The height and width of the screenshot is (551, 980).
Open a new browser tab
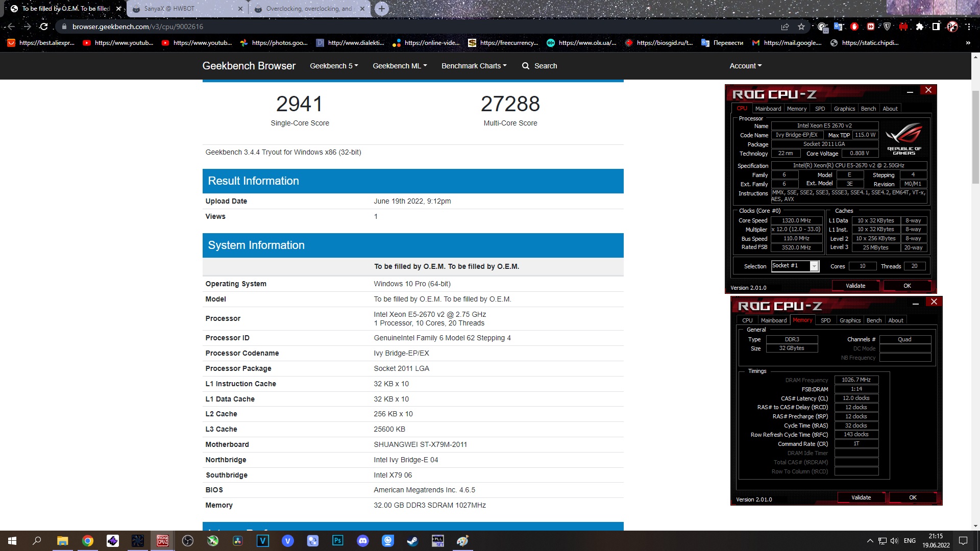coord(382,9)
